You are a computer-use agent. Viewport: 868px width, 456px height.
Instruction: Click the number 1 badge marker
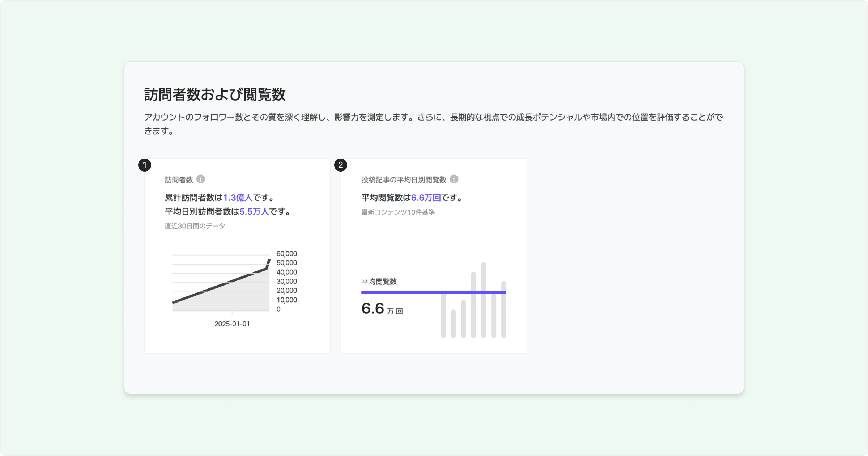click(145, 165)
